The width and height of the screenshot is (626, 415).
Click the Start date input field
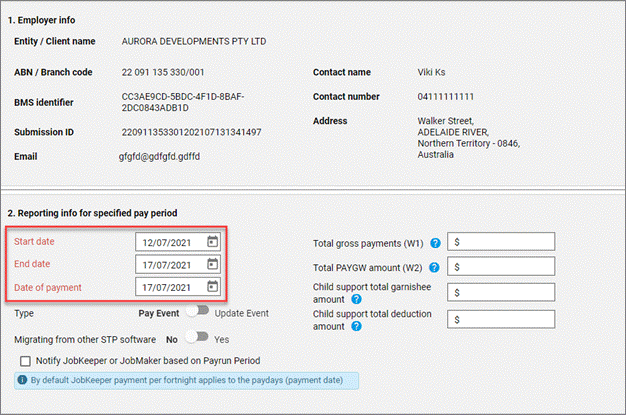[170, 241]
